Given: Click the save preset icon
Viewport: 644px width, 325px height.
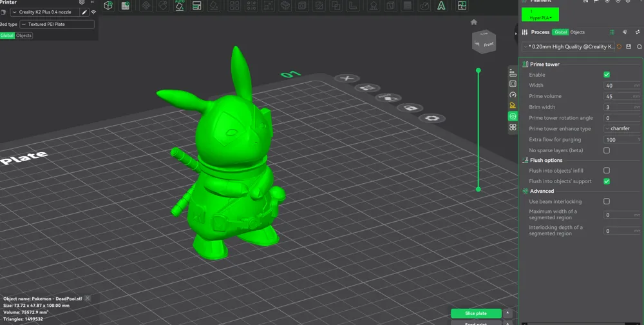Looking at the screenshot, I should (x=629, y=47).
